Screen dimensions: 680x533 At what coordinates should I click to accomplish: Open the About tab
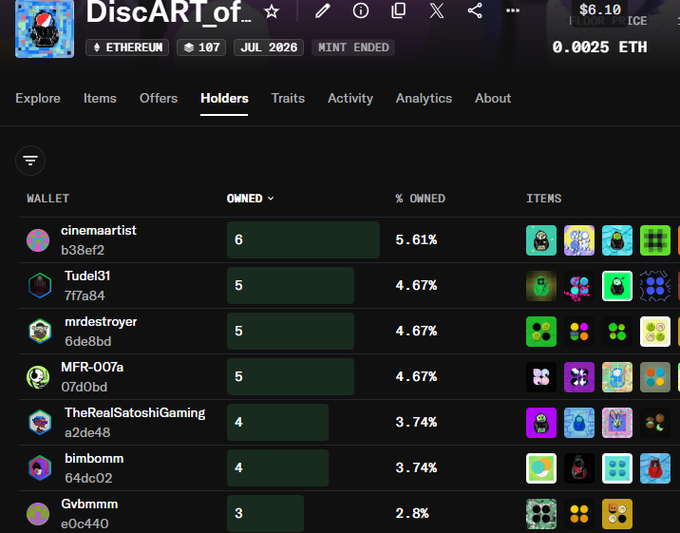(x=493, y=98)
